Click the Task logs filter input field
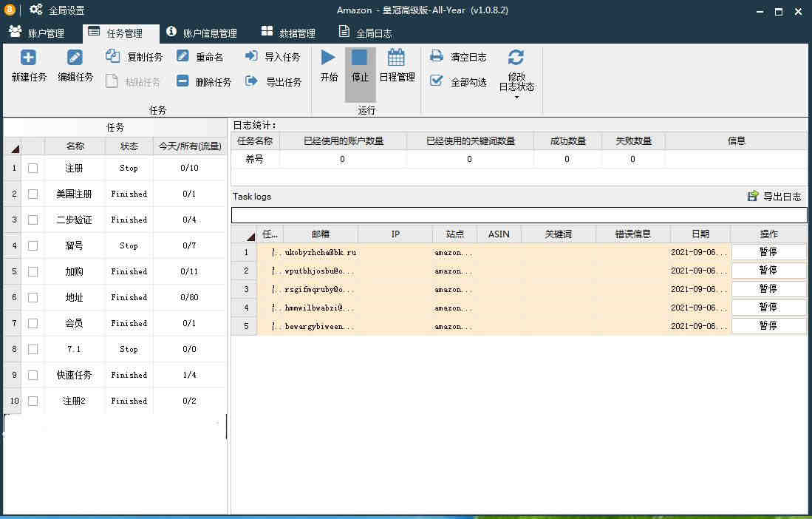The height and width of the screenshot is (519, 812). (519, 215)
